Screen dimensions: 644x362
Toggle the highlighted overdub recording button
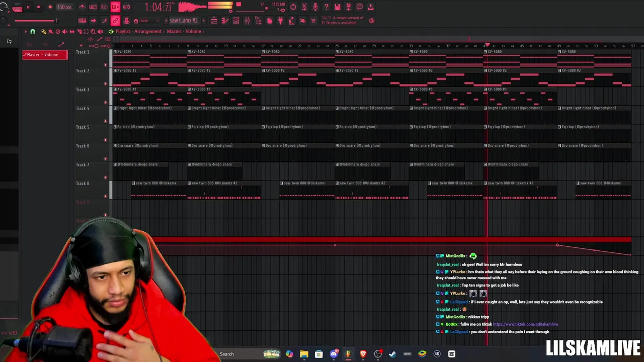[115, 7]
